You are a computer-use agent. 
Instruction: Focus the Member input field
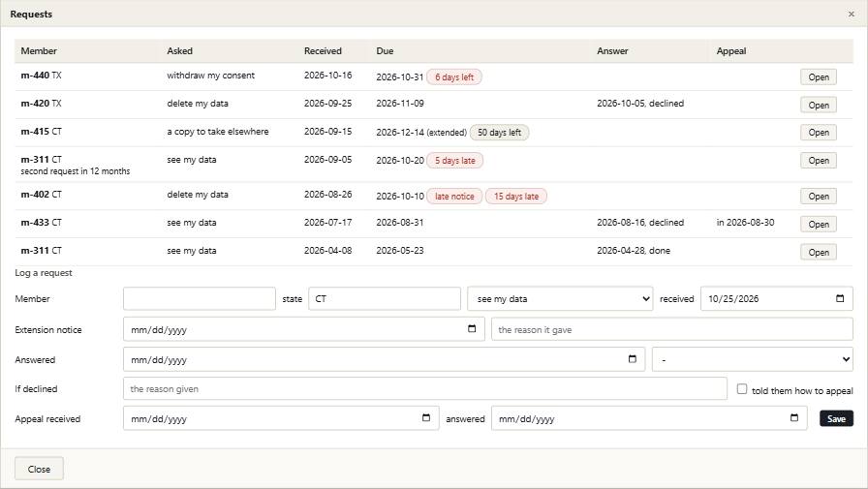200,298
